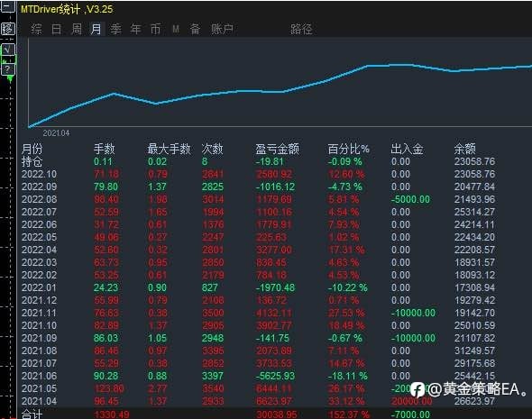Click the 手数 column header
The image size is (532, 419).
[x=105, y=149]
